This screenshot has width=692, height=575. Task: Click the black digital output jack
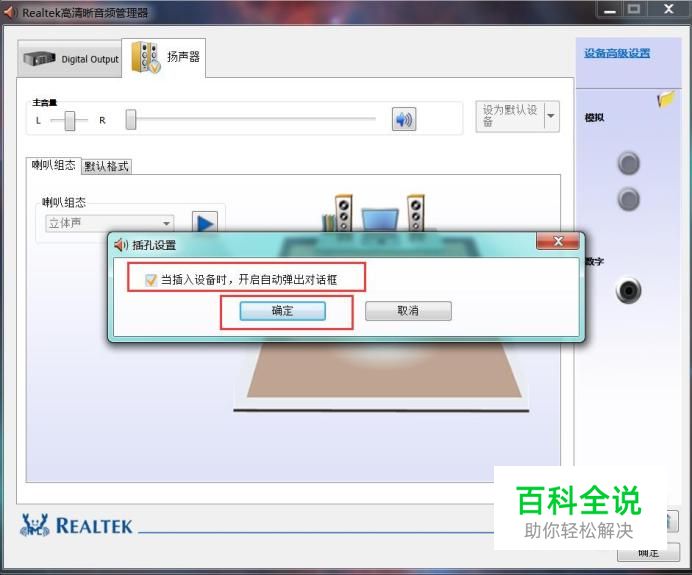pos(628,290)
